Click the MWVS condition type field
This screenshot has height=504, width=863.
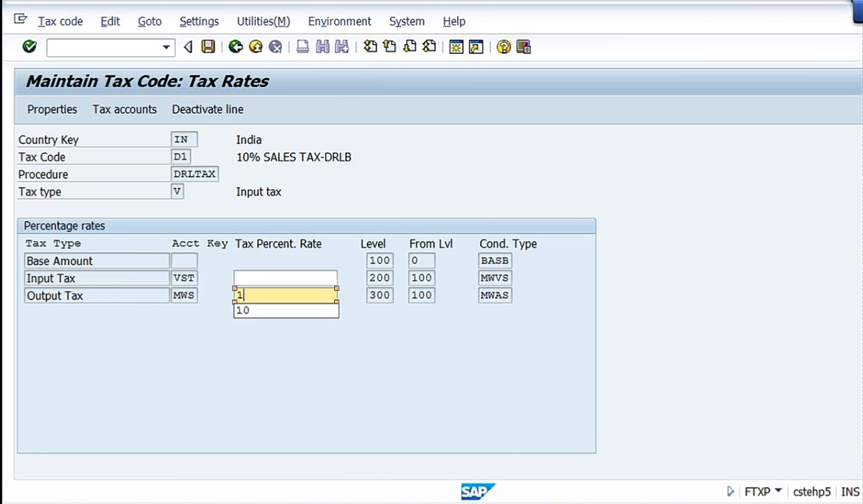495,278
